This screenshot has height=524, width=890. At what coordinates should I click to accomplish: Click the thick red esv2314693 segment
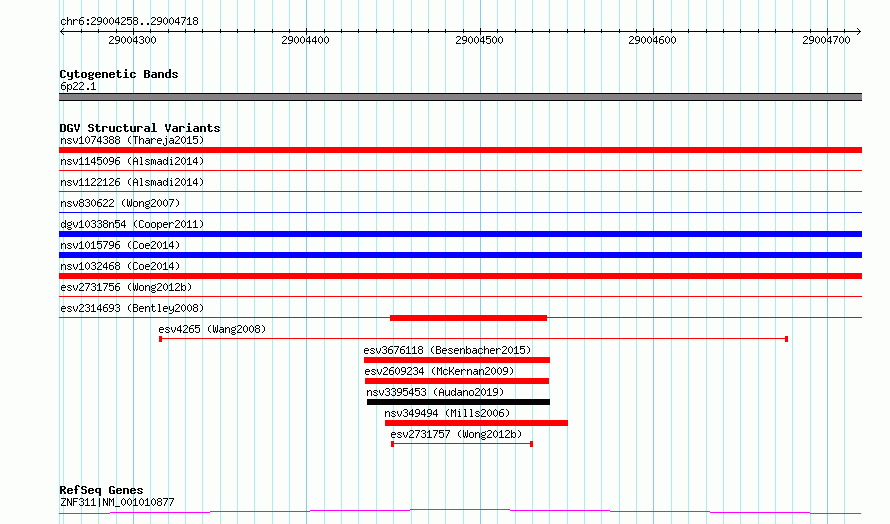tap(468, 318)
